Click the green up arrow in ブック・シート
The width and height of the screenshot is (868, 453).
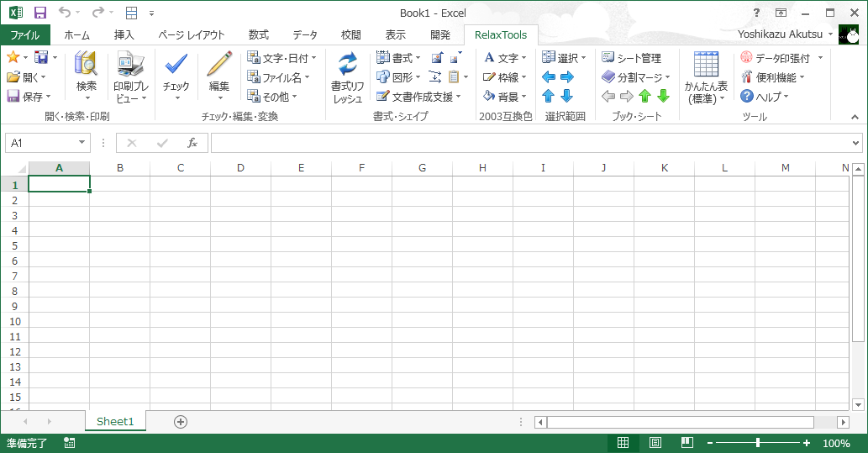tap(645, 97)
